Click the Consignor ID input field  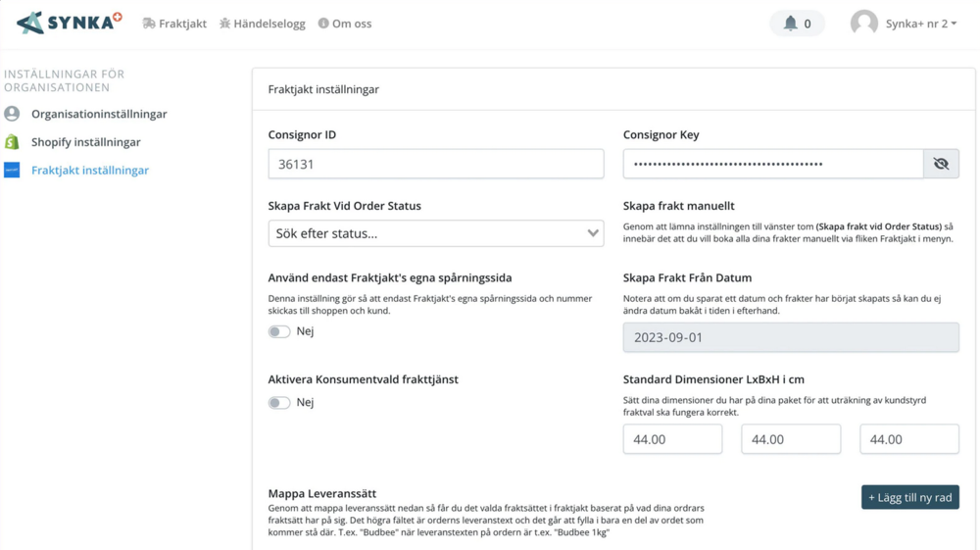[x=436, y=164]
